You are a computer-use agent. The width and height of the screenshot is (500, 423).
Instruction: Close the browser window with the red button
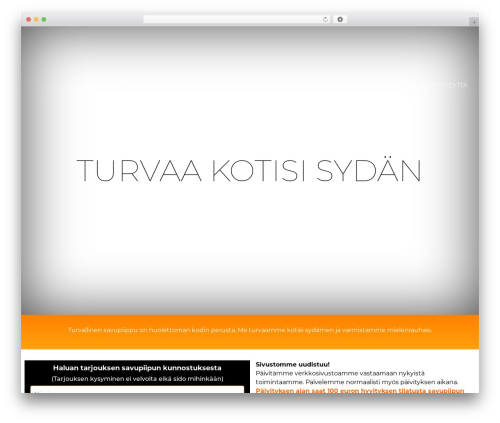click(x=29, y=20)
